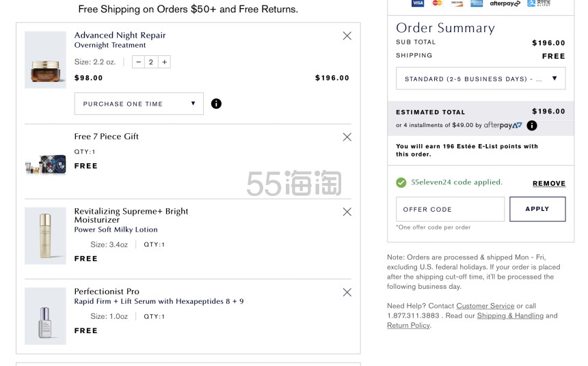Remove the Free 7 Piece Gift item
The width and height of the screenshot is (588, 366).
pyautogui.click(x=347, y=137)
